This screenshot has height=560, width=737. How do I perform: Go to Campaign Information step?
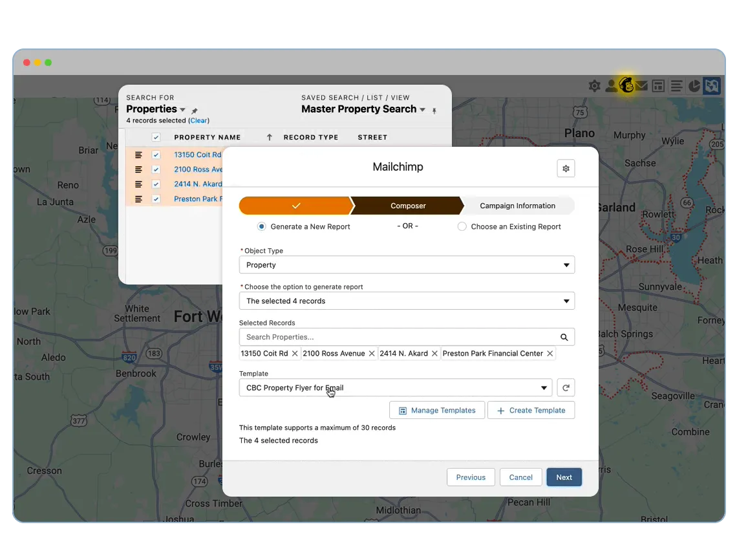point(517,206)
